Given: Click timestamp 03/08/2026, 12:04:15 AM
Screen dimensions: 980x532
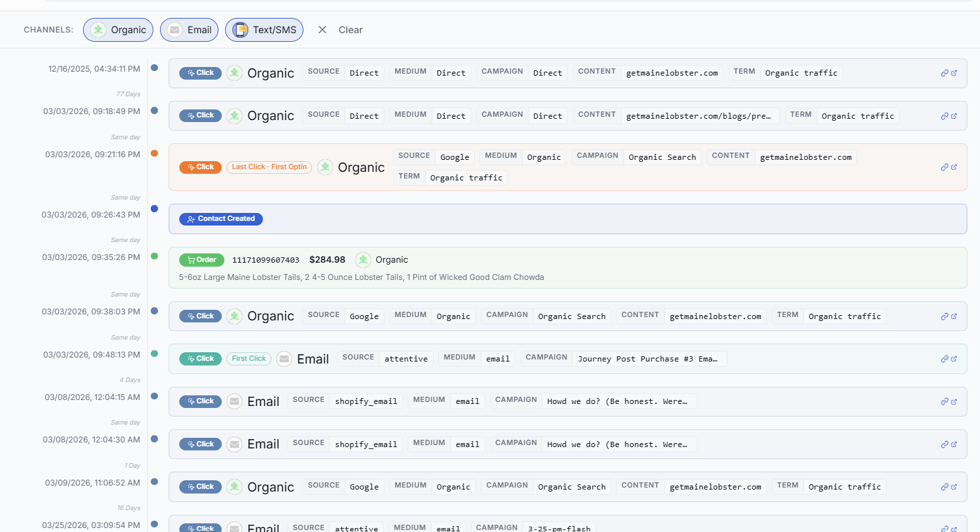Looking at the screenshot, I should (x=92, y=397).
